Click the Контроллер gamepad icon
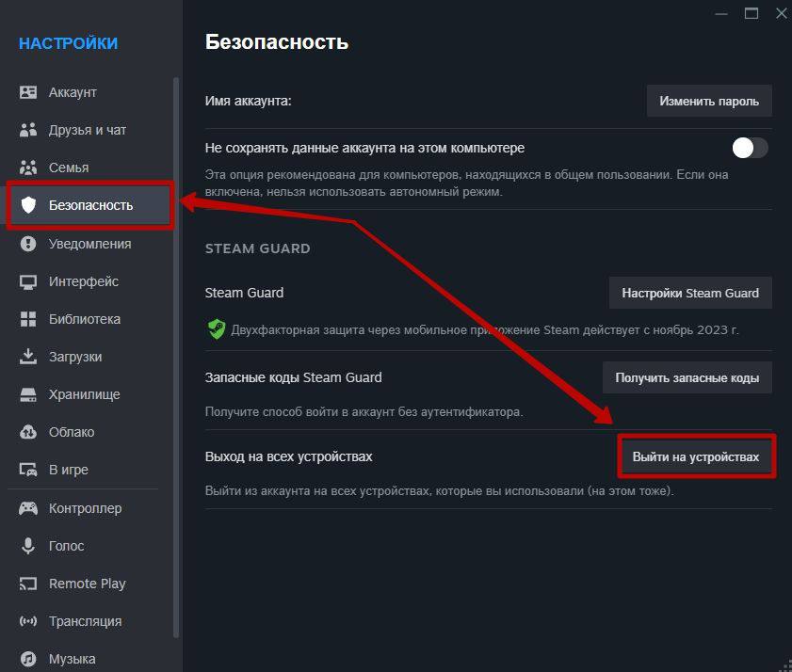This screenshot has width=792, height=672. pos(29,508)
